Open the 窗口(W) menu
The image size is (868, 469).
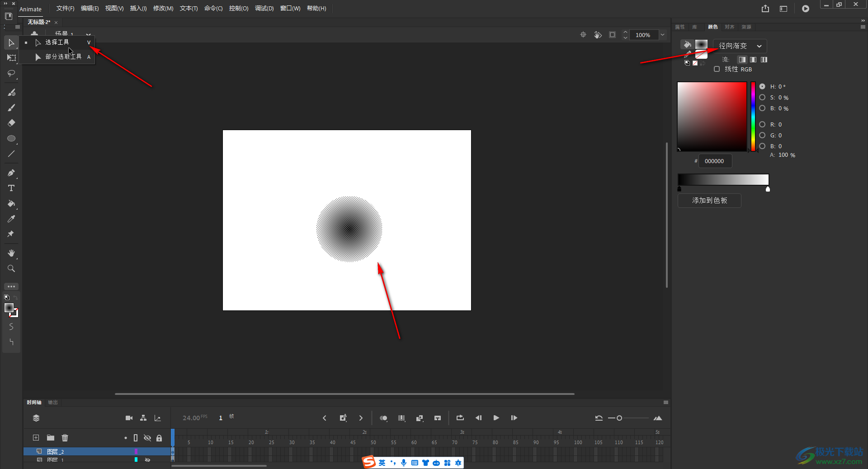click(x=290, y=9)
